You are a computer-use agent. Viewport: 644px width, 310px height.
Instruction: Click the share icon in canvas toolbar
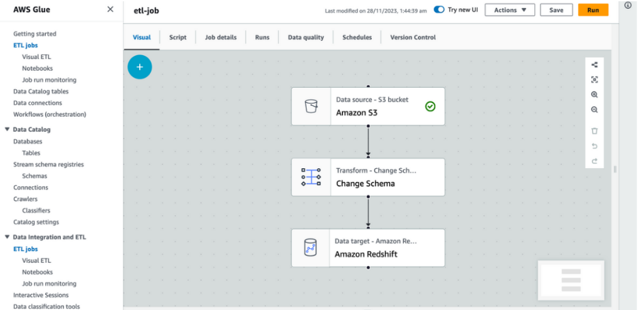594,65
